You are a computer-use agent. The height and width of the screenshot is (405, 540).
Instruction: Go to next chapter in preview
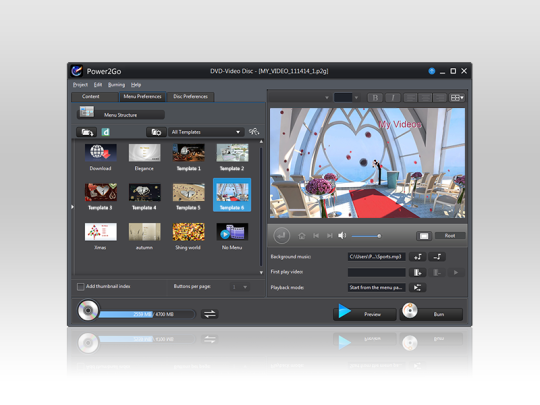330,236
